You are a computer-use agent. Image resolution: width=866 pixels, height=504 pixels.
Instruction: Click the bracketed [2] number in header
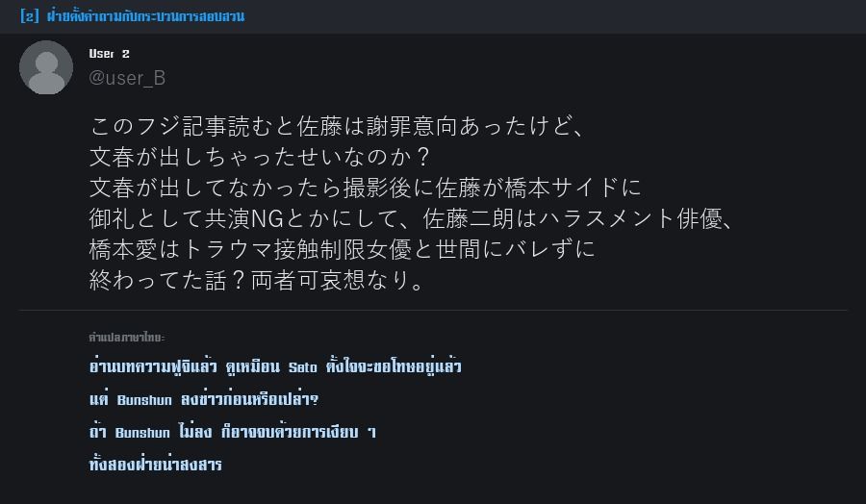click(29, 16)
